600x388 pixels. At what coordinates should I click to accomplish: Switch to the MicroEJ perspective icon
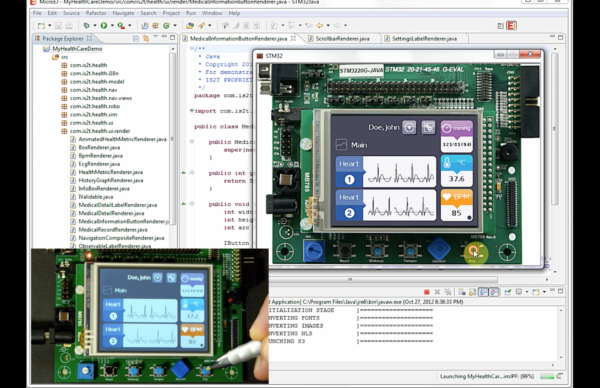click(512, 26)
